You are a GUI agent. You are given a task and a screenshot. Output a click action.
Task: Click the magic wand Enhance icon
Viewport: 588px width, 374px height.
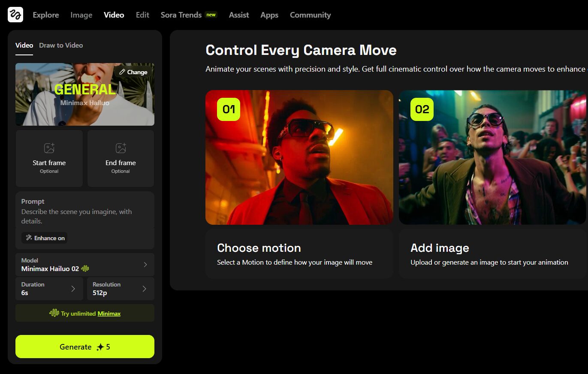click(x=29, y=238)
